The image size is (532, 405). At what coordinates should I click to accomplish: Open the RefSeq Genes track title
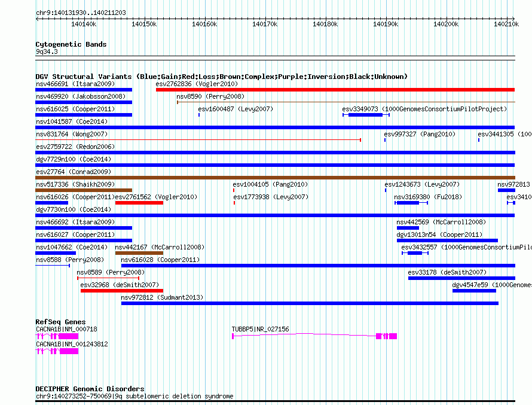coord(60,322)
